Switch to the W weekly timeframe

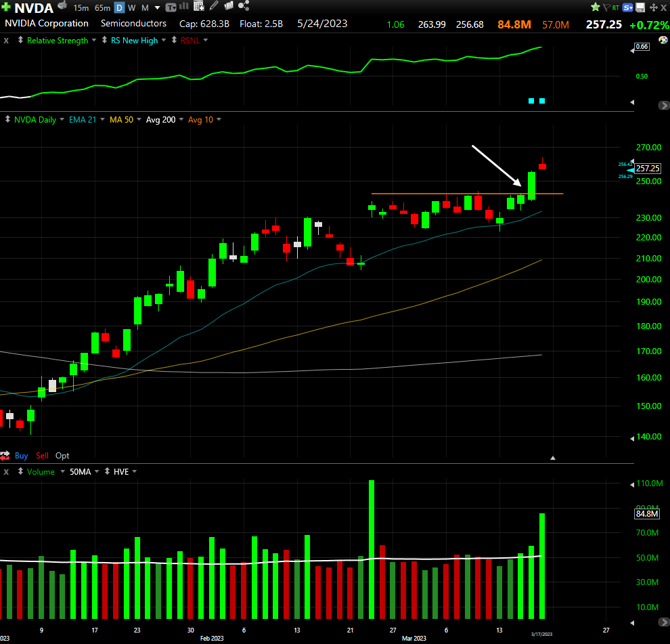tap(131, 7)
